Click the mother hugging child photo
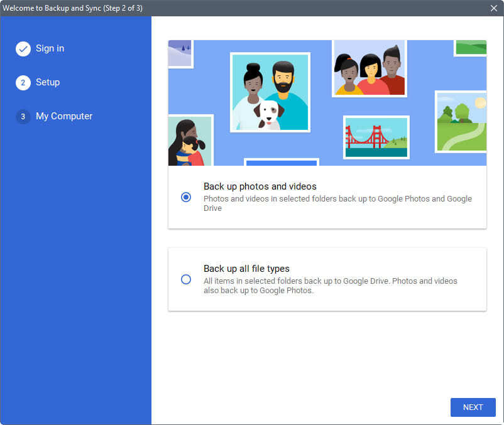This screenshot has width=504, height=425. pos(189,141)
